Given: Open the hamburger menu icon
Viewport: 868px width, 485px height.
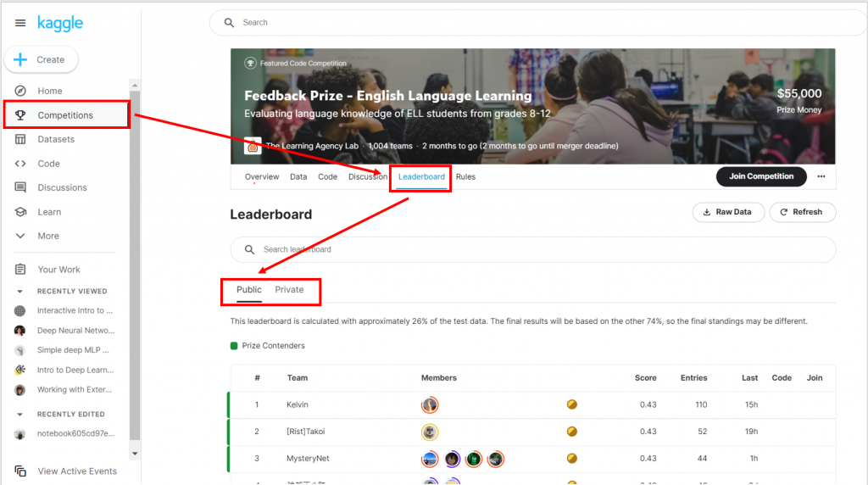Looking at the screenshot, I should tap(20, 23).
